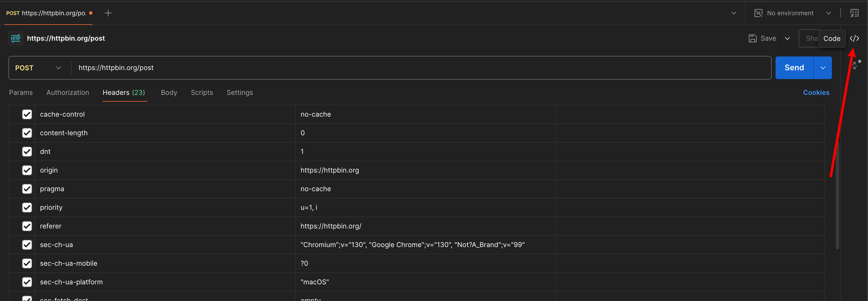The width and height of the screenshot is (868, 301).
Task: Toggle the sec-ch-ua-platform header checkbox
Action: [x=27, y=282]
